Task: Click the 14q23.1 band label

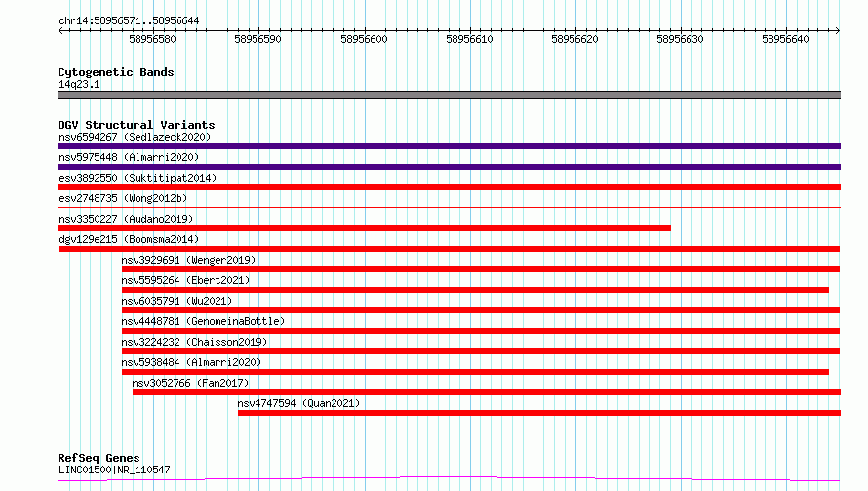Action: pyautogui.click(x=79, y=84)
